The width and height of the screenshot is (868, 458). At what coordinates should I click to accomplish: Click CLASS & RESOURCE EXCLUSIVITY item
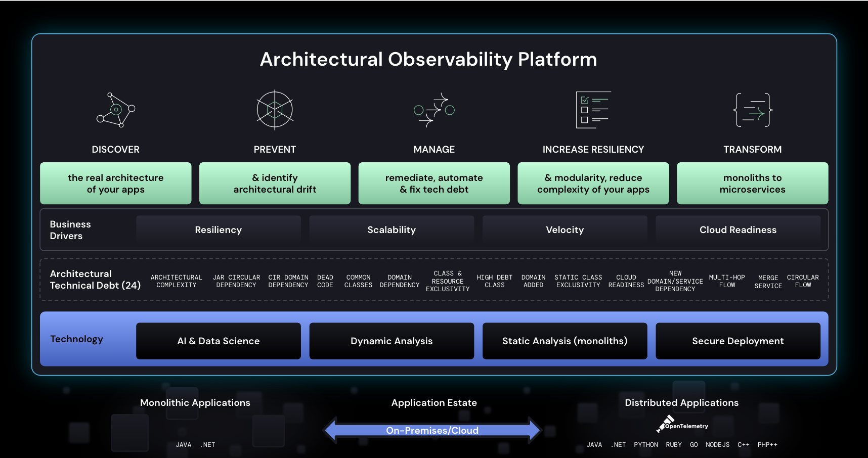pyautogui.click(x=448, y=281)
